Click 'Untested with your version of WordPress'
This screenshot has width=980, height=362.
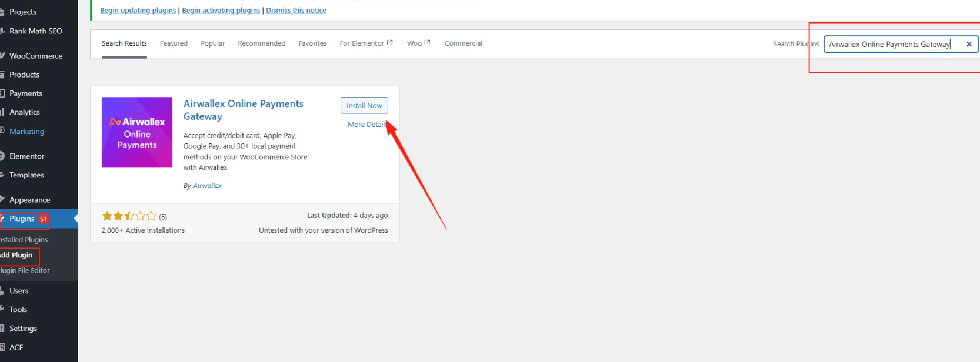pos(324,230)
